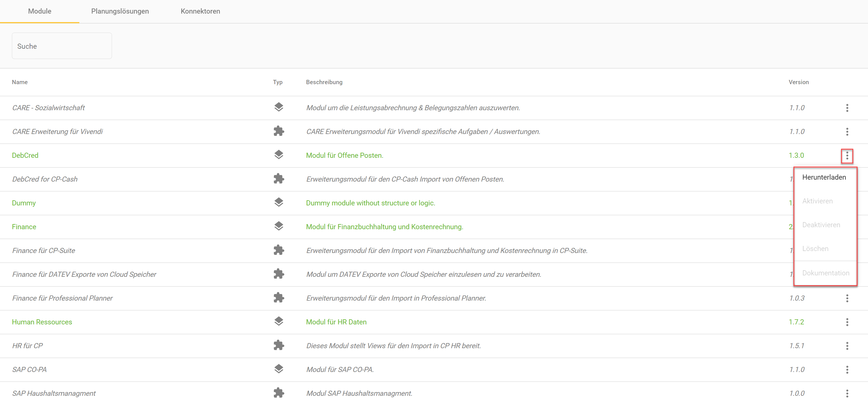The width and height of the screenshot is (868, 404).
Task: Click the layers icon in Finance row
Action: pos(278,226)
